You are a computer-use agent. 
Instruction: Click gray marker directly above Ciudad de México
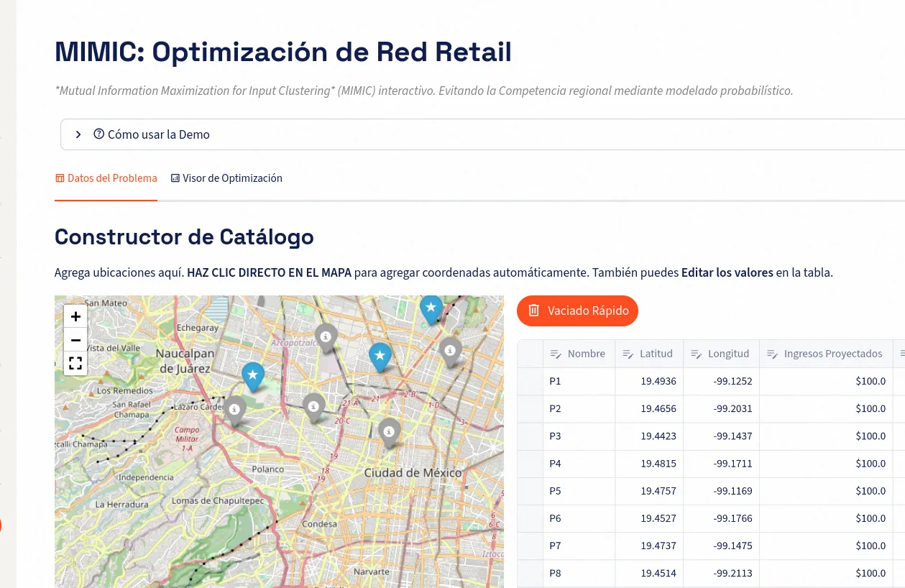[x=389, y=431]
